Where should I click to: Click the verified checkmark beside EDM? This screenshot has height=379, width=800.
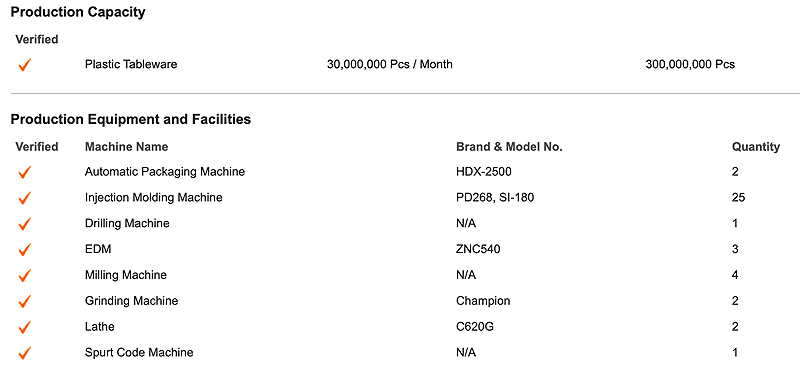pyautogui.click(x=24, y=250)
